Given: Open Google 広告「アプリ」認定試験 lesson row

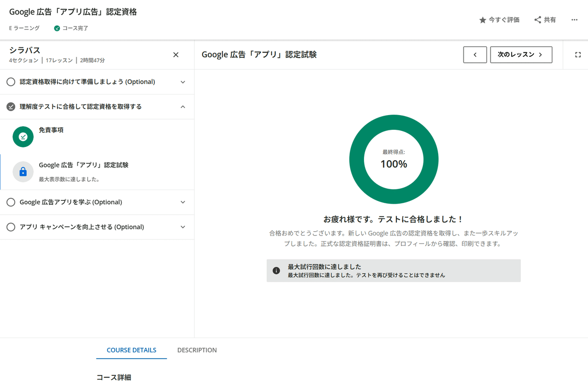Looking at the screenshot, I should pos(97,172).
